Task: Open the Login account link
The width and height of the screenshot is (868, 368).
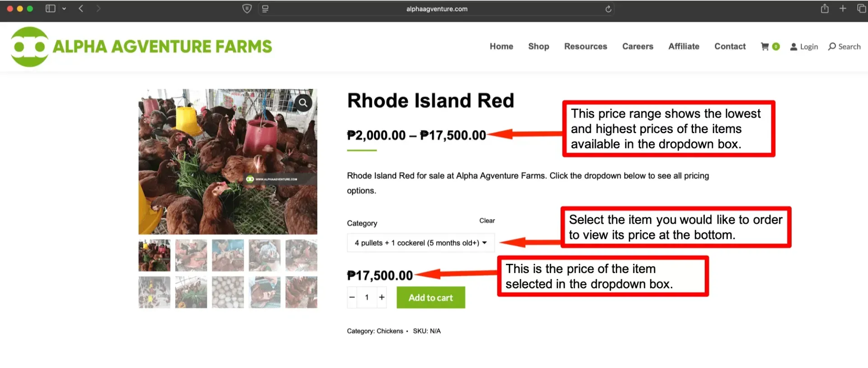Action: (x=804, y=47)
